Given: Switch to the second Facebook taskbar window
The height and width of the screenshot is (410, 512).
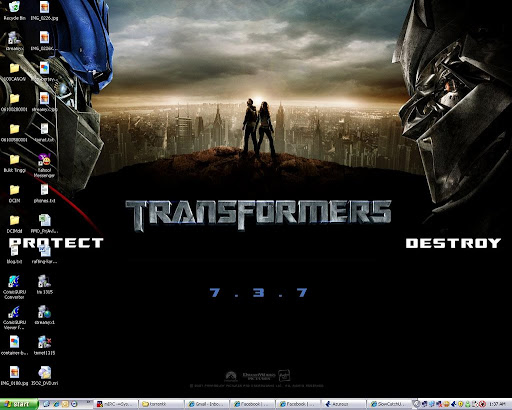Looking at the screenshot, I should [x=298, y=404].
